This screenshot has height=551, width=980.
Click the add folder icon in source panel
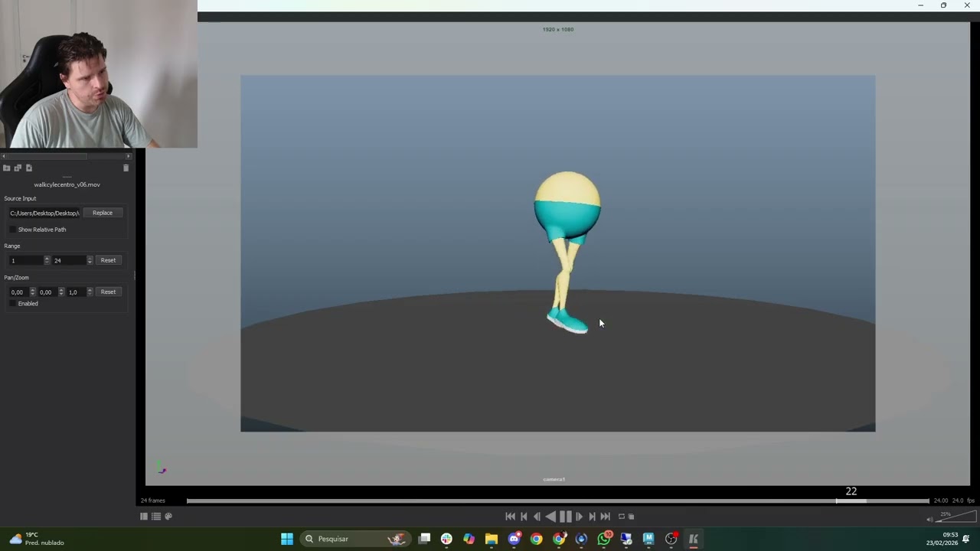click(7, 168)
